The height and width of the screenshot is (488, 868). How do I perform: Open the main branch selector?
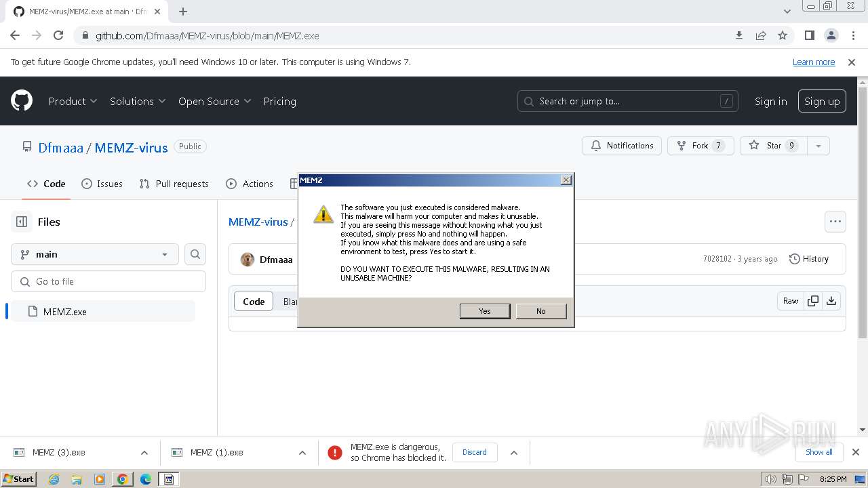pyautogui.click(x=95, y=254)
